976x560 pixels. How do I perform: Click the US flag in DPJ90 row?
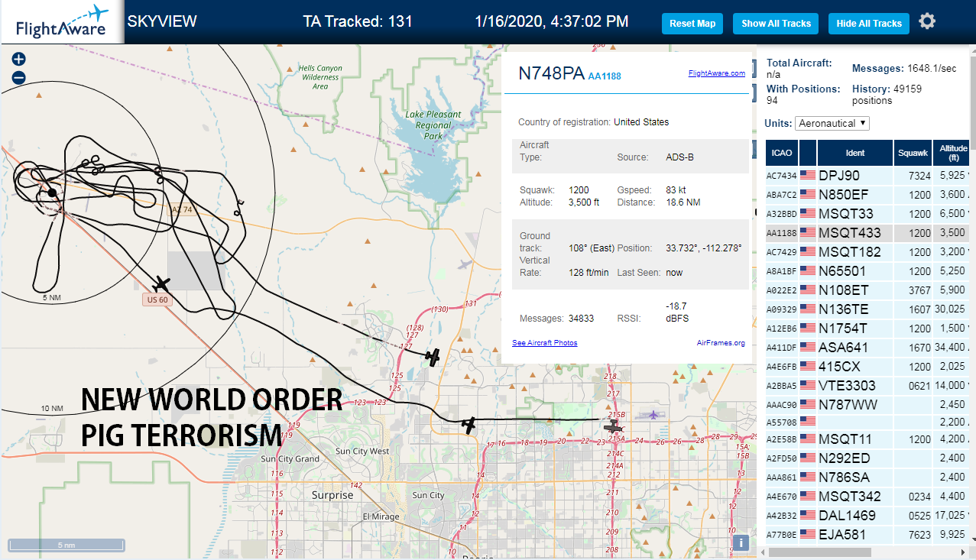pos(808,175)
